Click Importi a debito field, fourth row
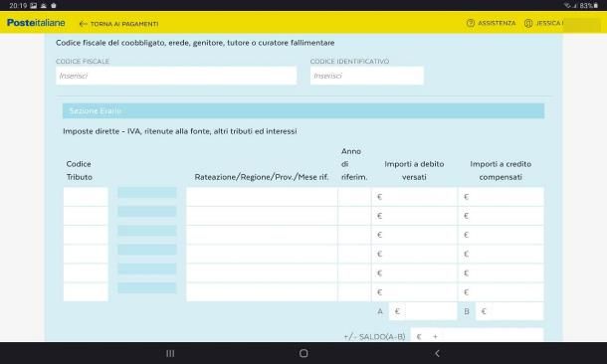The image size is (607, 364). [414, 254]
